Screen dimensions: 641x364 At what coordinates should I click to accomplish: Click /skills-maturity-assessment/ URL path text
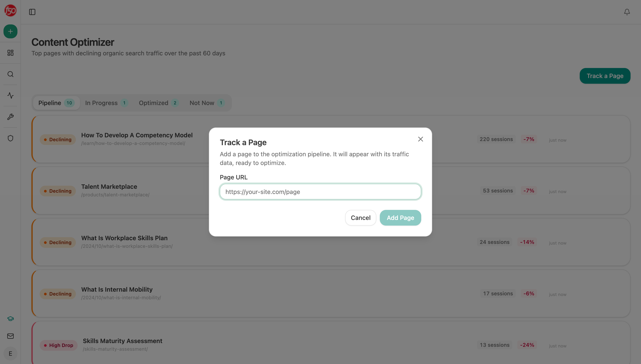pyautogui.click(x=115, y=349)
